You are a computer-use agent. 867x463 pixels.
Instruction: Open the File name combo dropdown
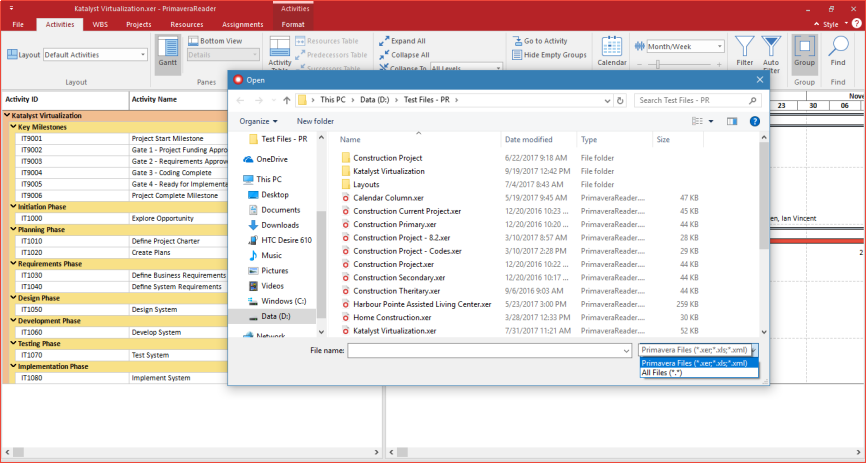click(626, 351)
